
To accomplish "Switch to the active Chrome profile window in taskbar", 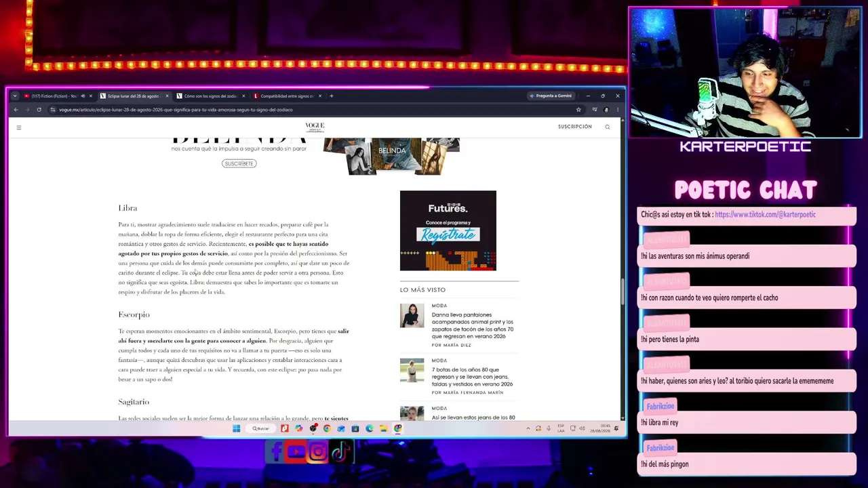I will [398, 428].
